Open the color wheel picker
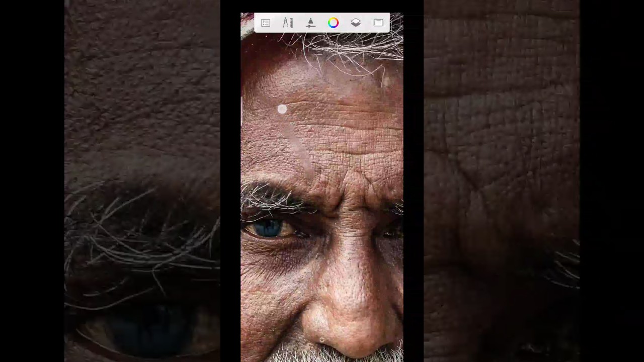 tap(333, 23)
